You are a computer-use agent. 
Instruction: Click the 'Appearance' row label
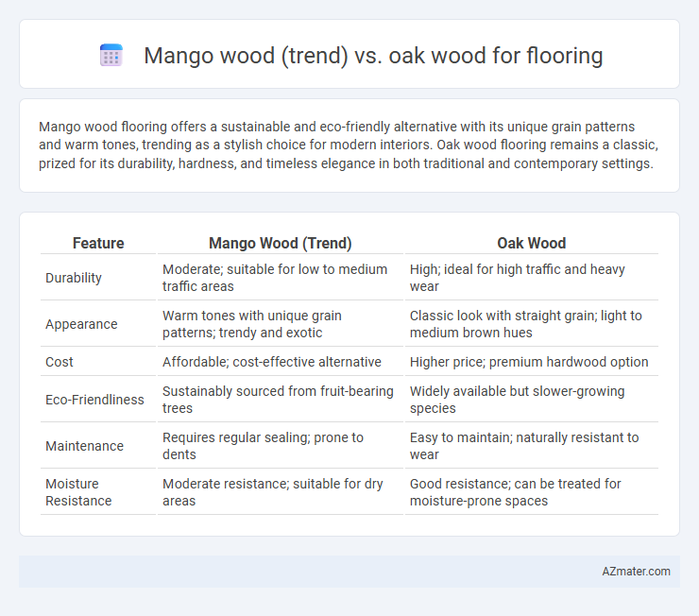pyautogui.click(x=81, y=324)
